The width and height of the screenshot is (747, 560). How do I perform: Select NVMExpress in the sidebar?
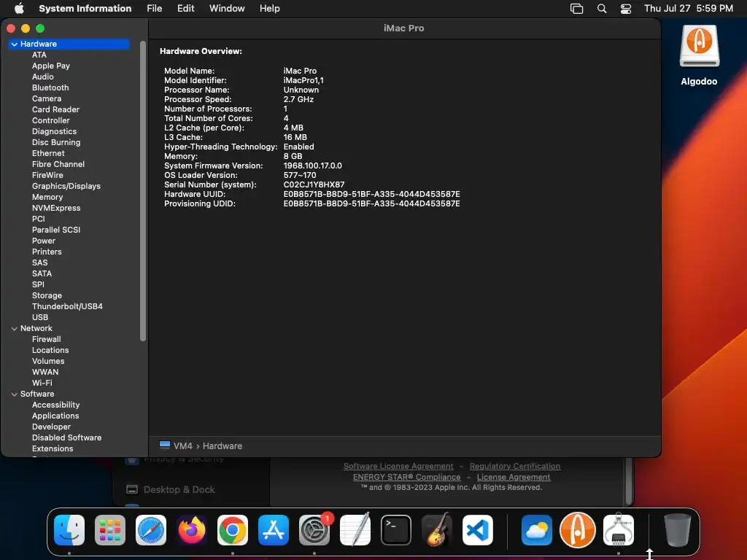coord(56,208)
